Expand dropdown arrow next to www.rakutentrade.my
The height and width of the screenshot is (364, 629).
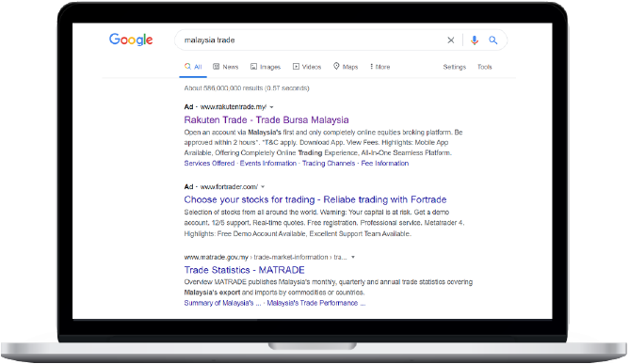[271, 107]
